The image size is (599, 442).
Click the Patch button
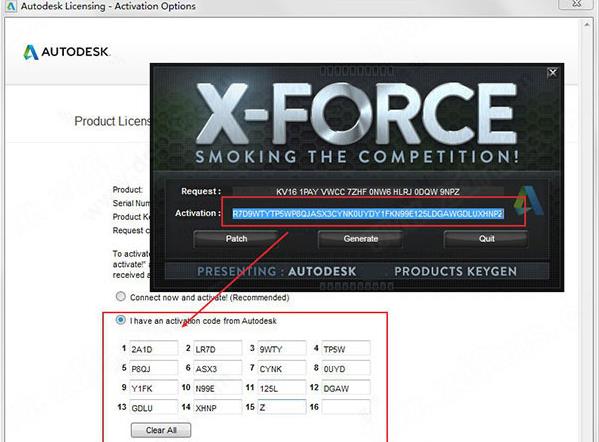(x=236, y=239)
